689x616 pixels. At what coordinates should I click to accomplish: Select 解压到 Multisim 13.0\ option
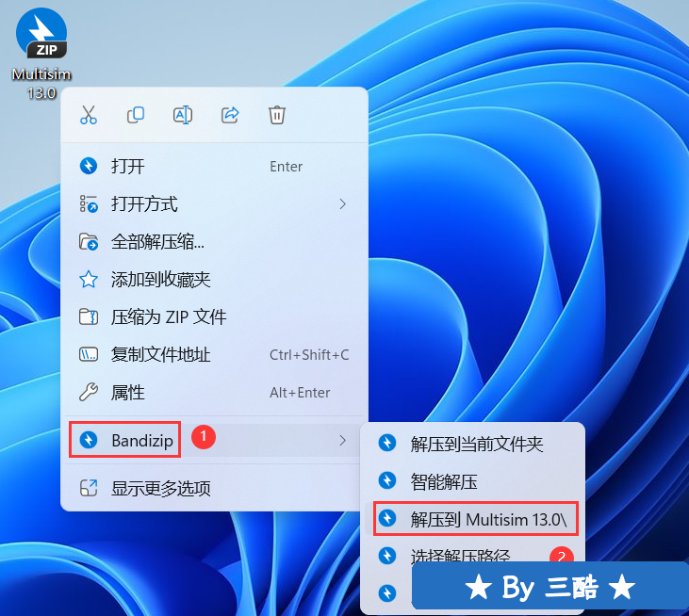pyautogui.click(x=474, y=519)
